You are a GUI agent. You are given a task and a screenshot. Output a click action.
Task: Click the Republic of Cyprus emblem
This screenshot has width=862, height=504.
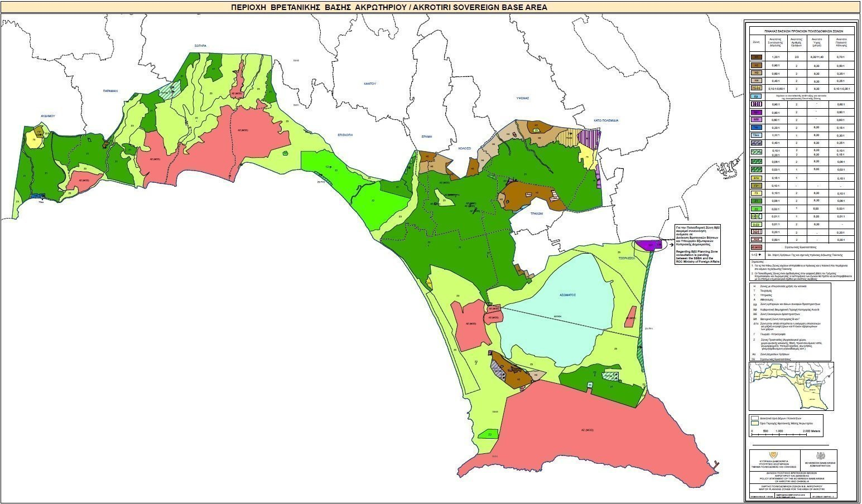coord(773,455)
